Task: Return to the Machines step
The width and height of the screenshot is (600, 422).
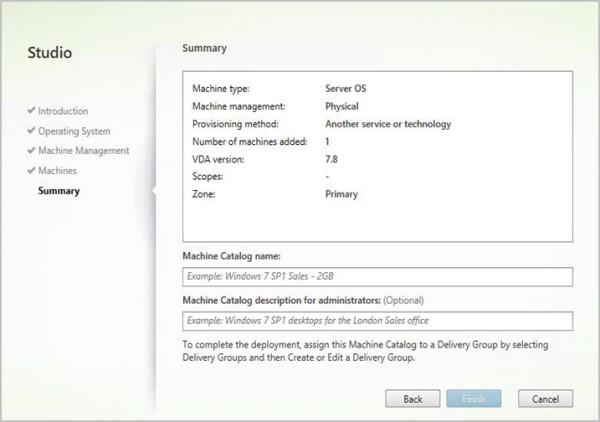Action: (58, 171)
